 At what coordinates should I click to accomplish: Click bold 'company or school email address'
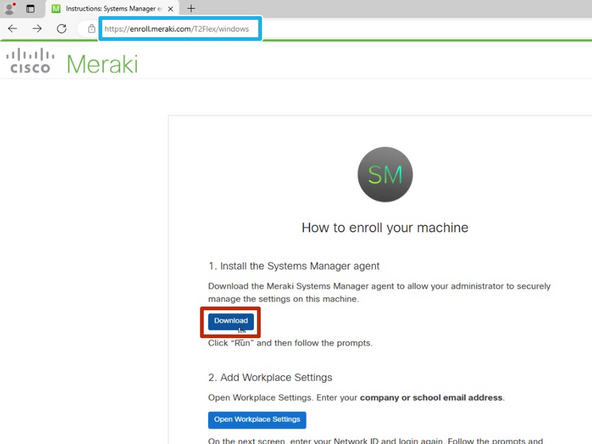pos(431,398)
